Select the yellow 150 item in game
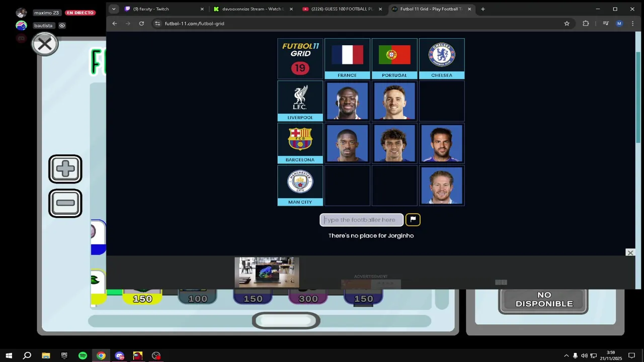Viewport: 644px width, 362px height. [142, 298]
